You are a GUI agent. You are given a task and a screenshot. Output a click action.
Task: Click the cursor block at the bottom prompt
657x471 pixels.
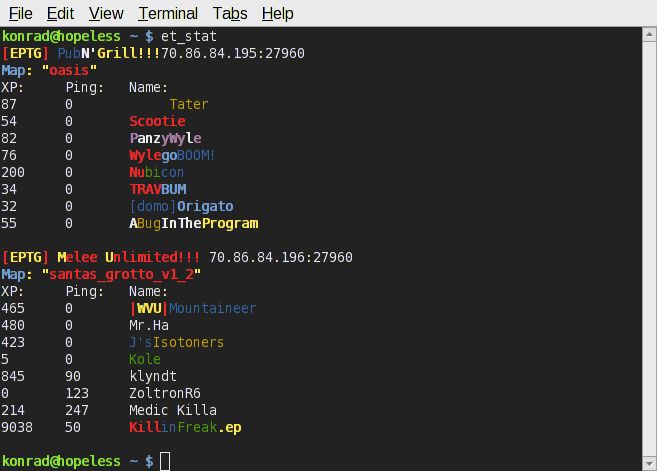point(166,461)
